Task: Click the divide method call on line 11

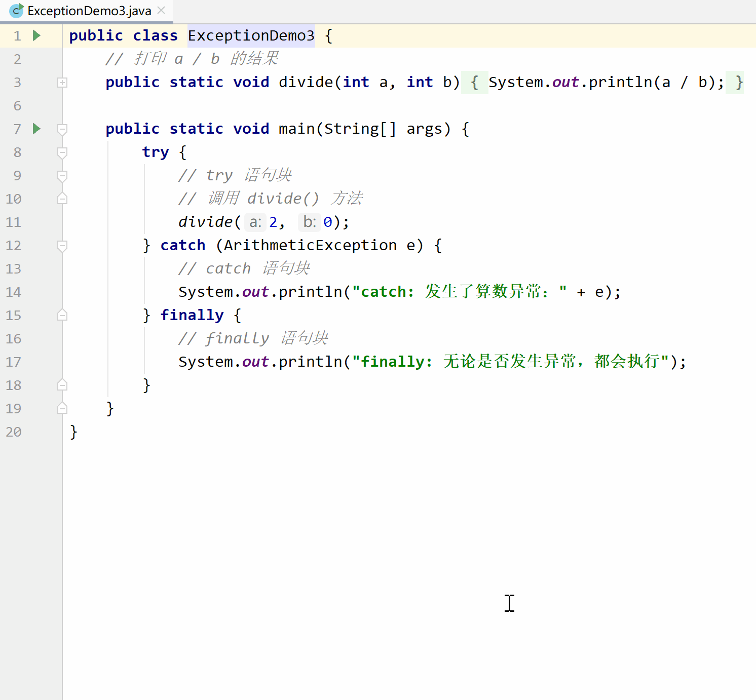Action: 205,222
